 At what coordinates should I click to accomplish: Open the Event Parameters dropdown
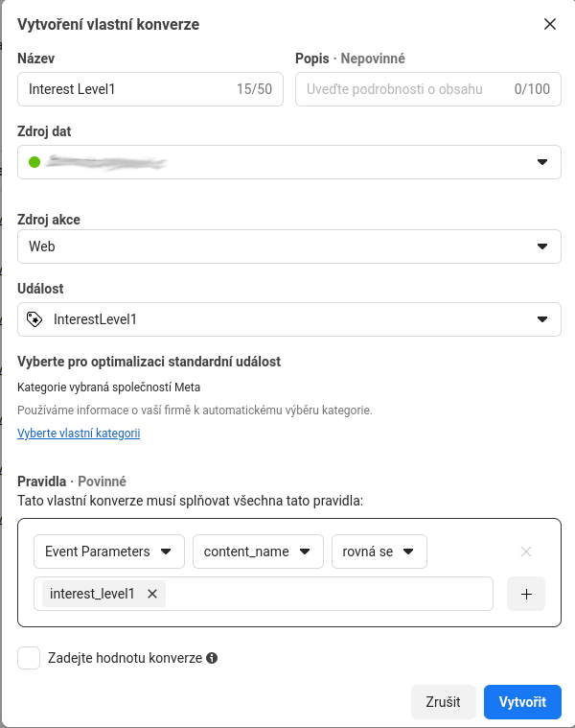click(108, 552)
